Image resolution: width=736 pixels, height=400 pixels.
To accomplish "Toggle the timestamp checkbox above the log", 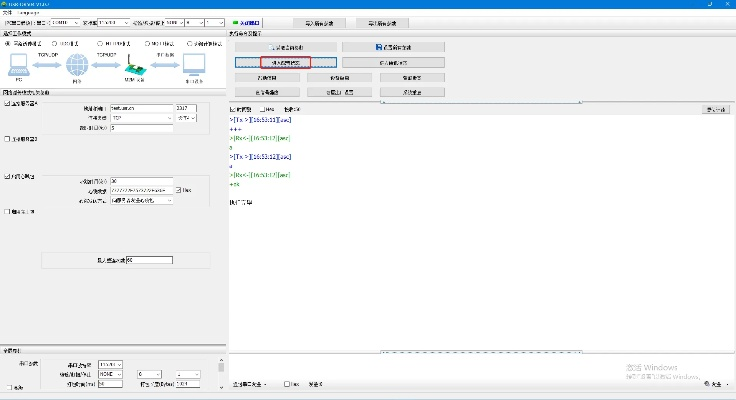I will pyautogui.click(x=233, y=109).
